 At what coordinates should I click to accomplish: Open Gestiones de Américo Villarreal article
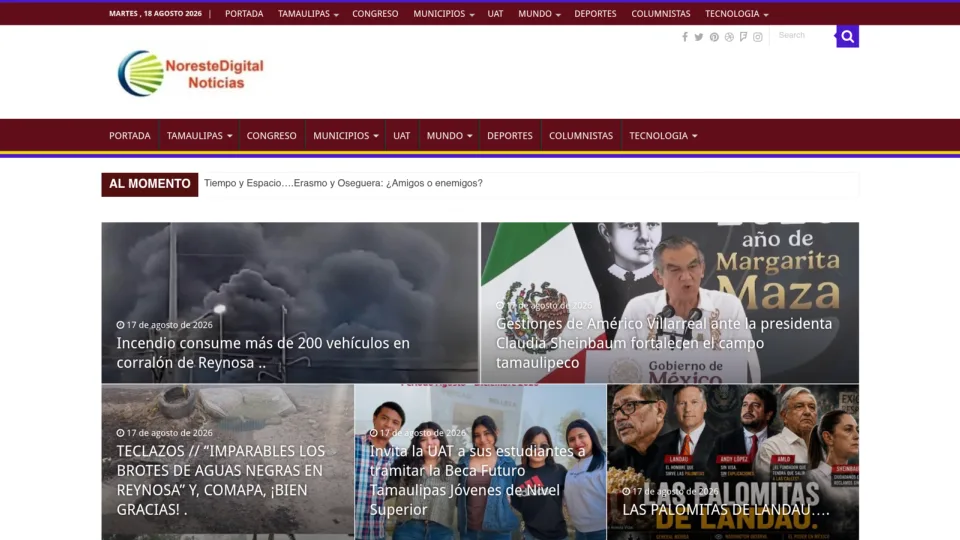(x=664, y=343)
